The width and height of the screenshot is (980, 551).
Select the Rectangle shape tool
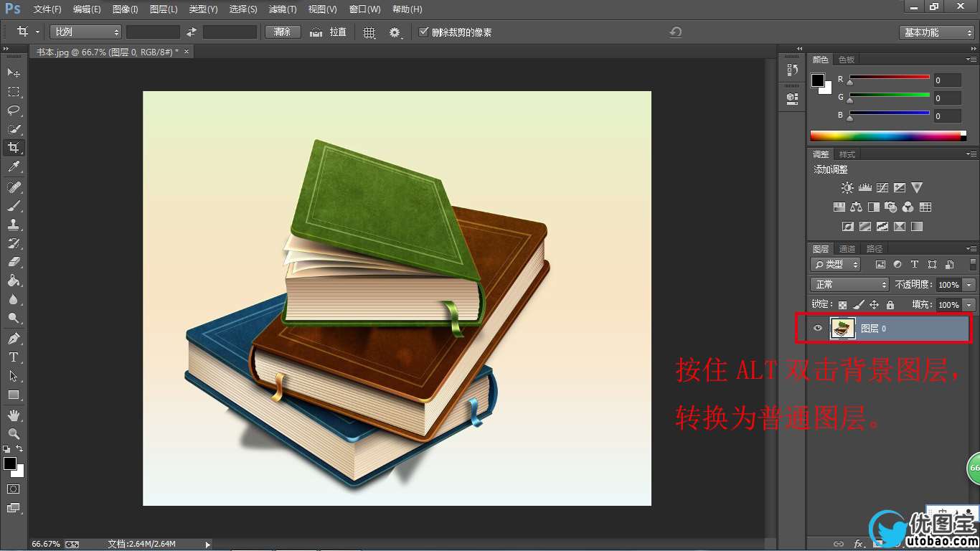(14, 395)
